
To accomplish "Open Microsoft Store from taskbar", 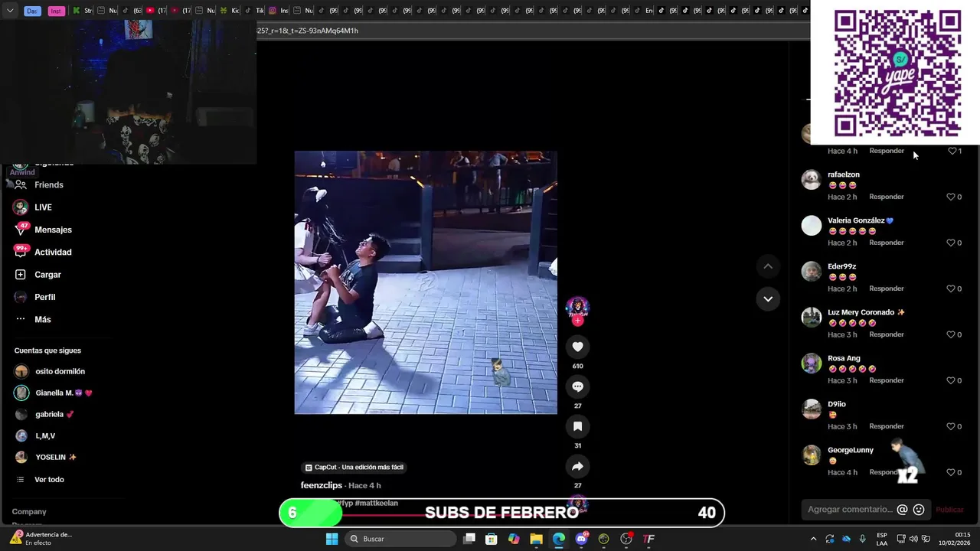I will tap(492, 539).
